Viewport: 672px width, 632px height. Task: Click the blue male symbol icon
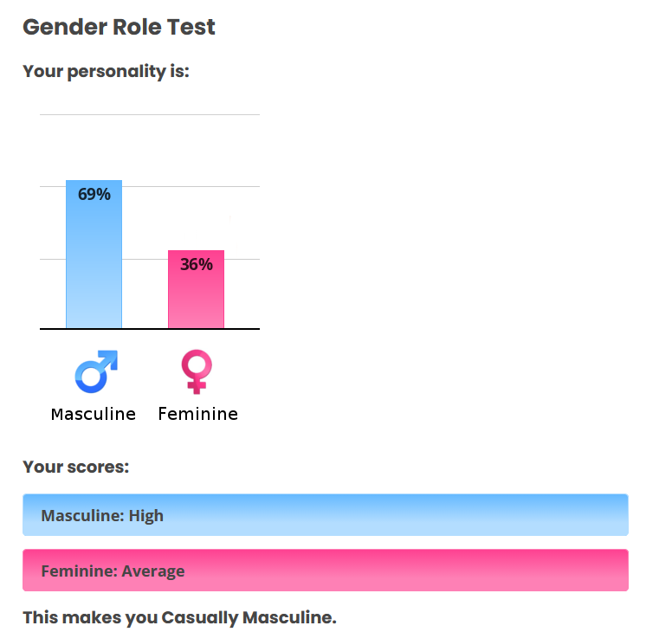point(96,371)
